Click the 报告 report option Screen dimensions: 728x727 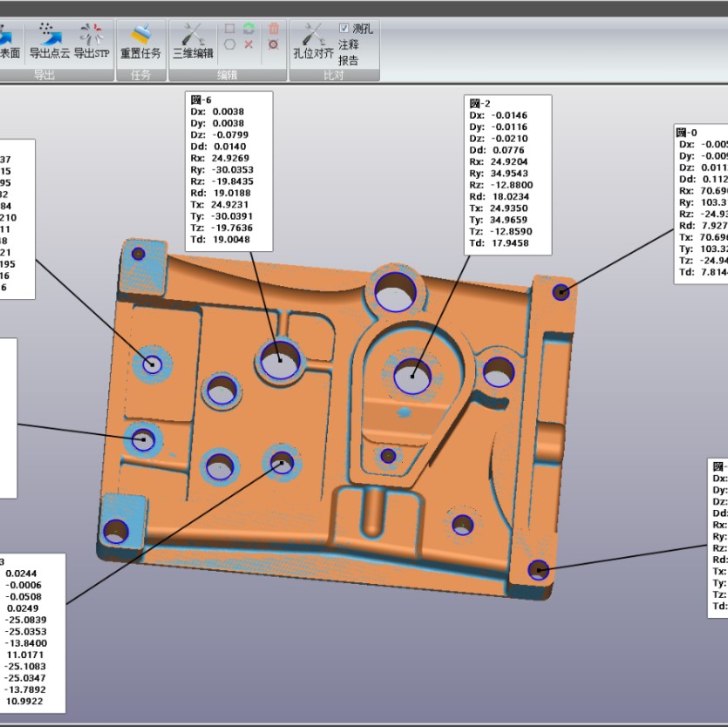pyautogui.click(x=348, y=60)
